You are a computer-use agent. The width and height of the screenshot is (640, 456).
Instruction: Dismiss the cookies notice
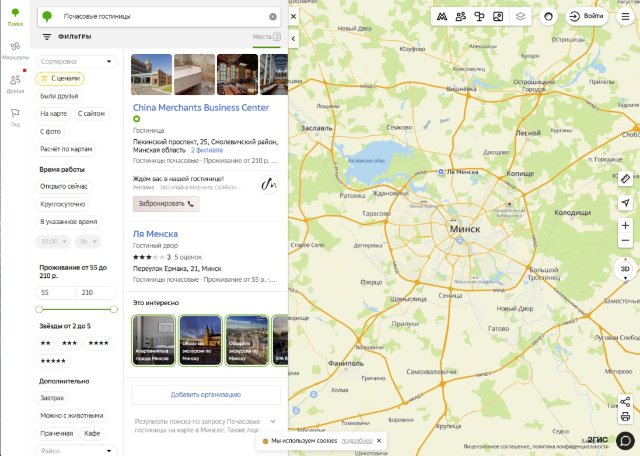(x=379, y=441)
